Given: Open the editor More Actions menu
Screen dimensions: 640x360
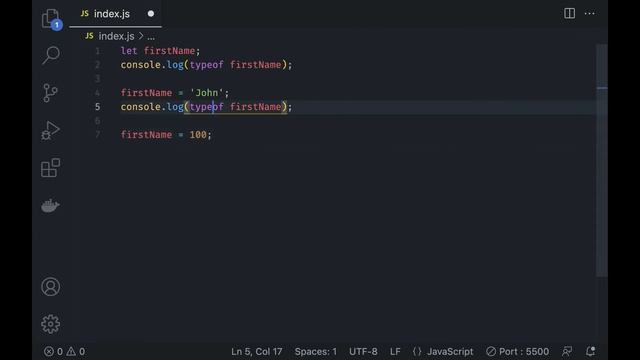Looking at the screenshot, I should click(x=589, y=13).
